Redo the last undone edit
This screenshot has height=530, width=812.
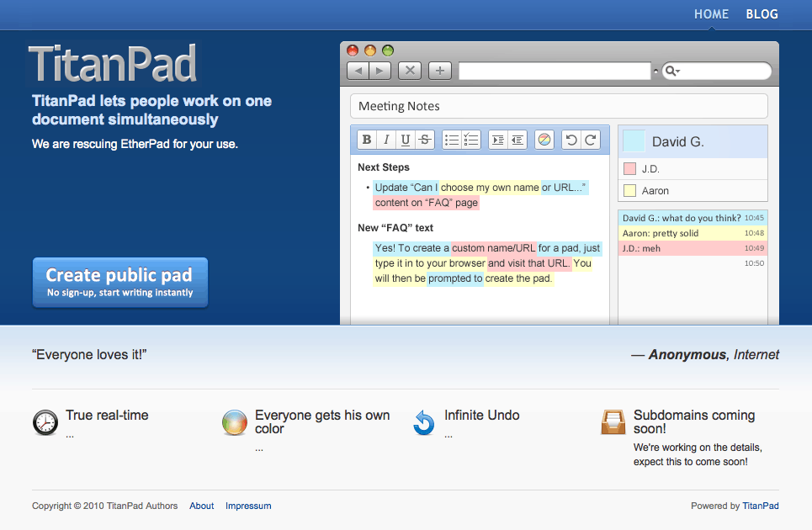pyautogui.click(x=591, y=140)
